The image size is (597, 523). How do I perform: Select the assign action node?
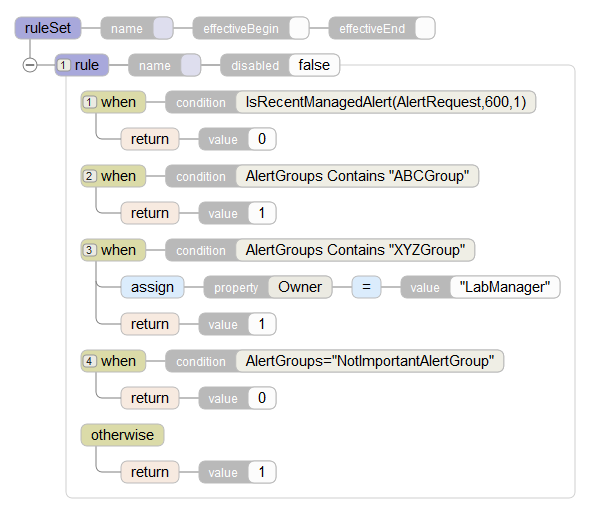tap(152, 287)
